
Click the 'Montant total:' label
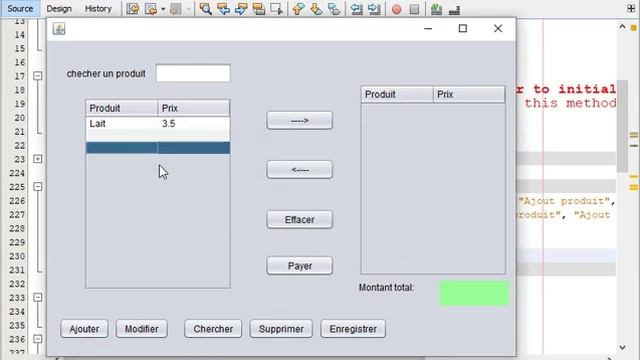point(387,288)
